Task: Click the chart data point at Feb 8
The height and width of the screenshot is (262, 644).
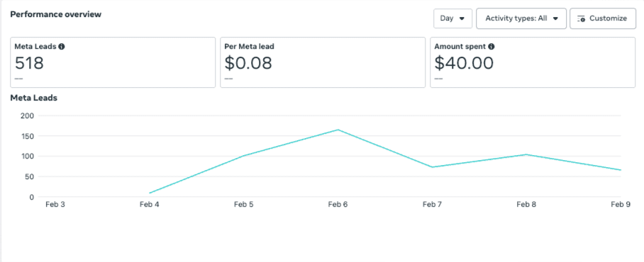Action: coord(526,154)
